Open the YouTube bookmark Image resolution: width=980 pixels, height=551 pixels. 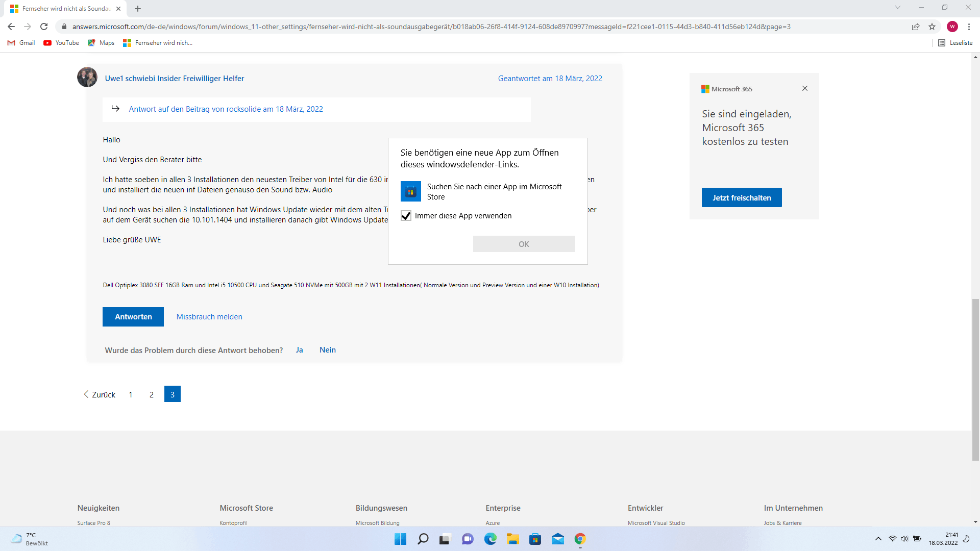click(61, 43)
